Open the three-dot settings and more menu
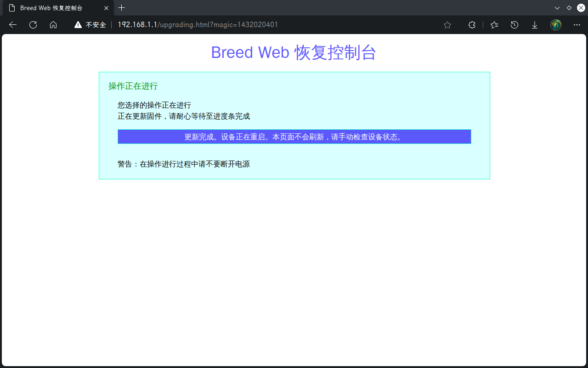588x368 pixels. [x=577, y=25]
